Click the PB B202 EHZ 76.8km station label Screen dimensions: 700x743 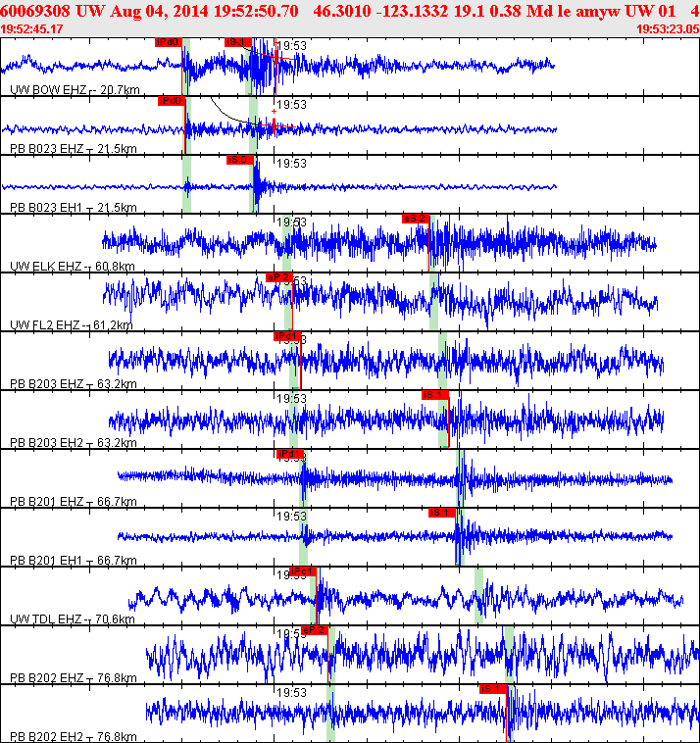(x=74, y=677)
